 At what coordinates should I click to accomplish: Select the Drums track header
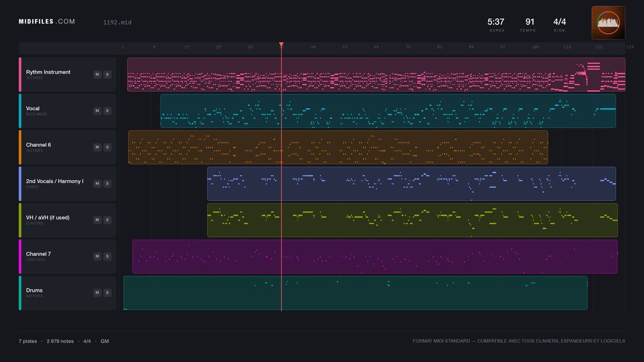(67, 292)
